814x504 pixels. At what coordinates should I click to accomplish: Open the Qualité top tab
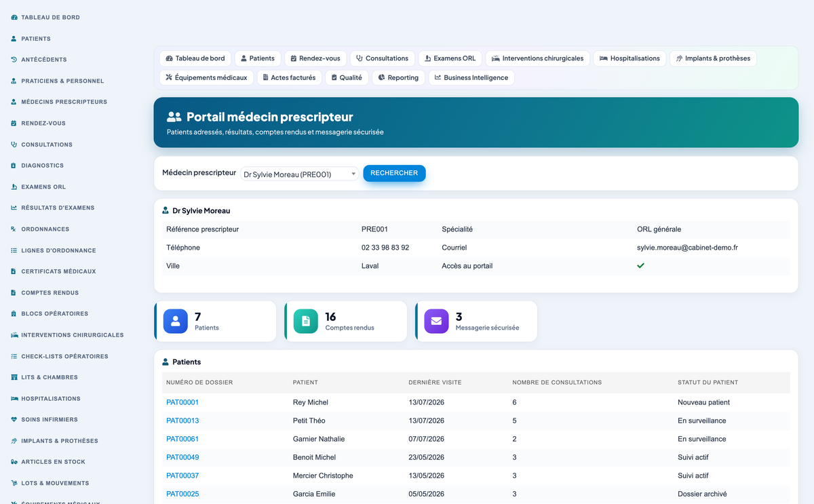(x=347, y=77)
